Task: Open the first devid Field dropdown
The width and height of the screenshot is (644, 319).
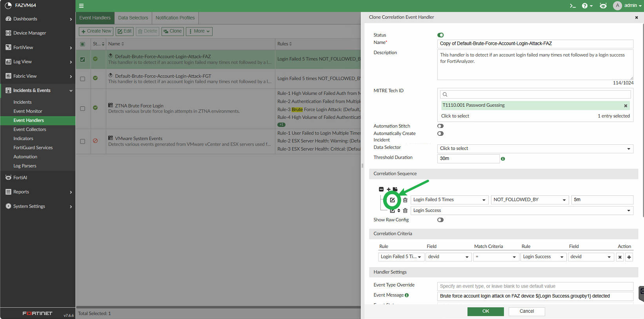Action: pyautogui.click(x=449, y=257)
